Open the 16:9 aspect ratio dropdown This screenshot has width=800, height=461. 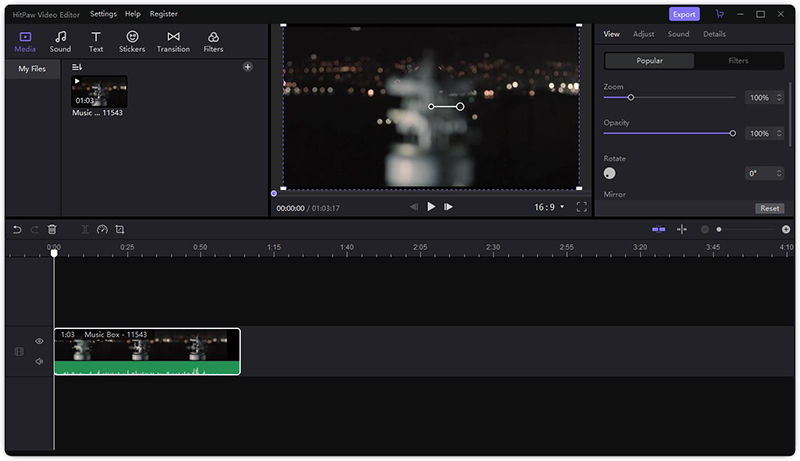tap(549, 207)
